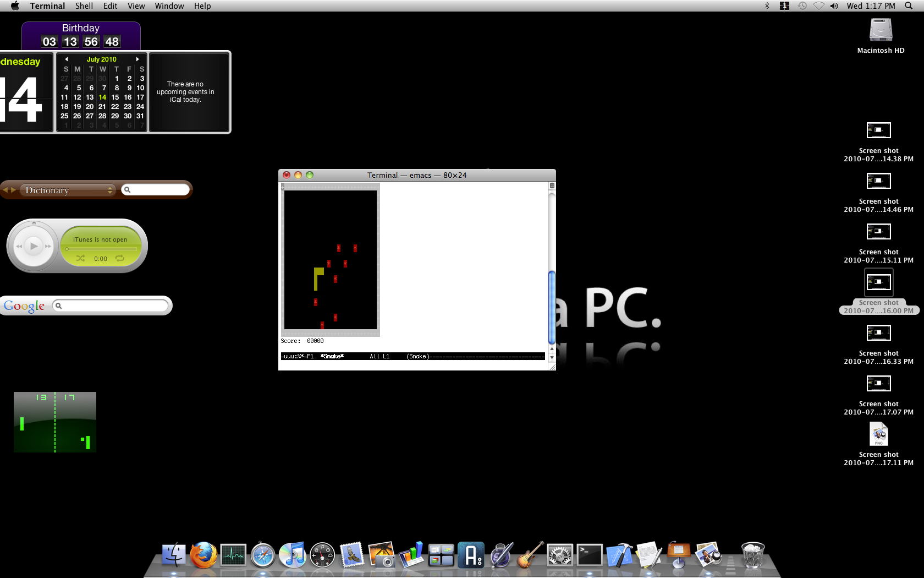This screenshot has width=924, height=578.
Task: Toggle repeat in the iTunes widget
Action: coord(121,258)
